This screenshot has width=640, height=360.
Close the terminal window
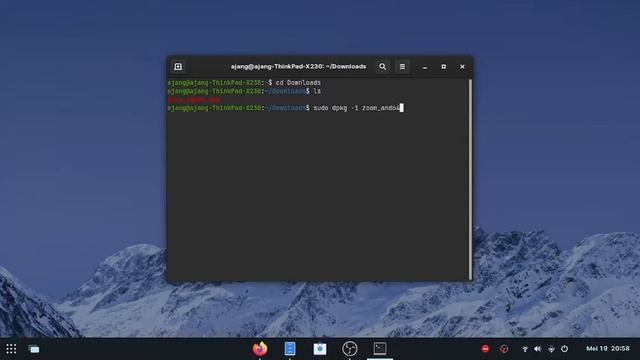point(462,67)
